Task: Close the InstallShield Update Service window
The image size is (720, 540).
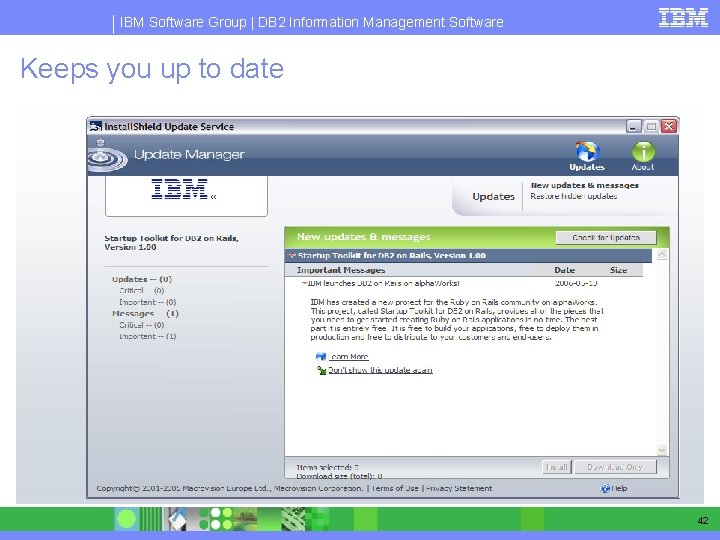Action: [x=669, y=126]
